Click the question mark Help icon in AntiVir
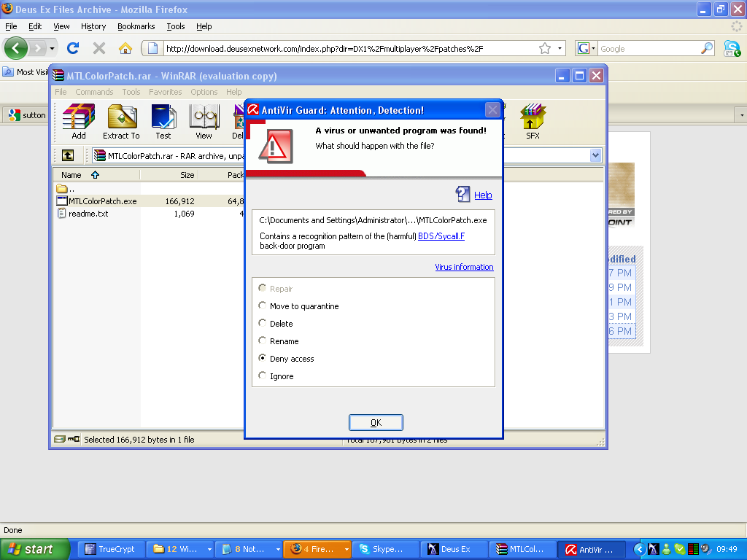Viewport: 747px width, 560px height. tap(462, 194)
